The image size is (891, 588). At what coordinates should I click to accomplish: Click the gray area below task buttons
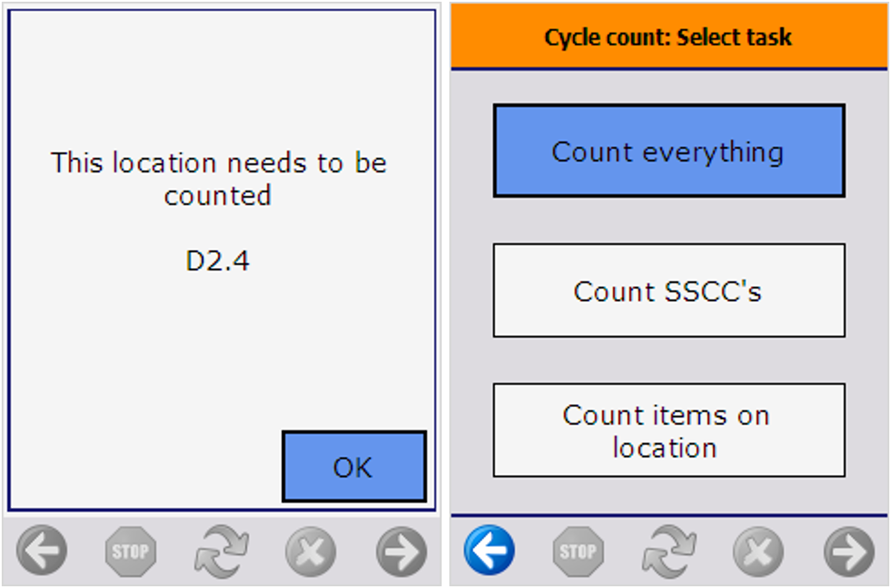668,496
